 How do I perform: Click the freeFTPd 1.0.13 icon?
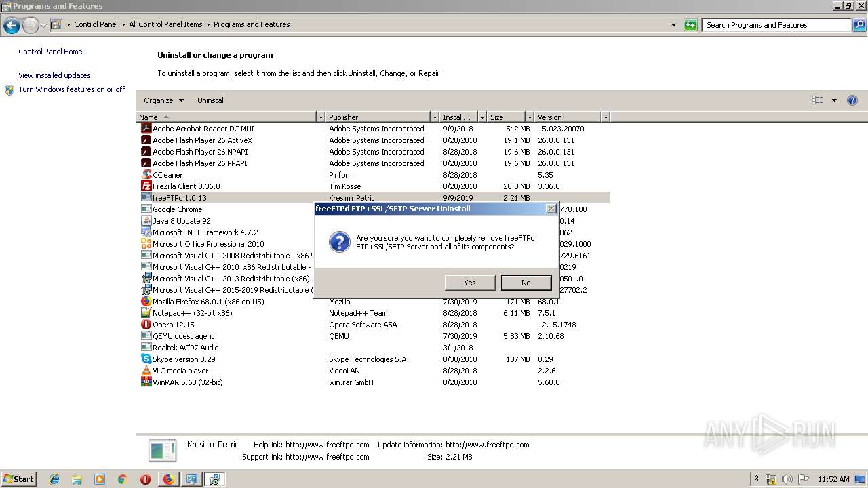pos(146,197)
